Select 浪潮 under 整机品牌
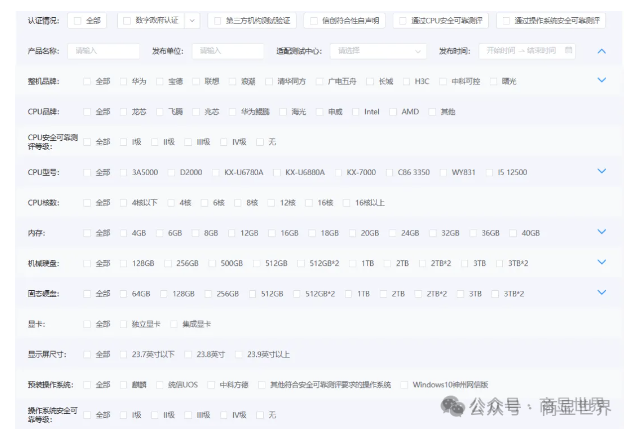Screen dimensions: 632x433 pos(232,81)
